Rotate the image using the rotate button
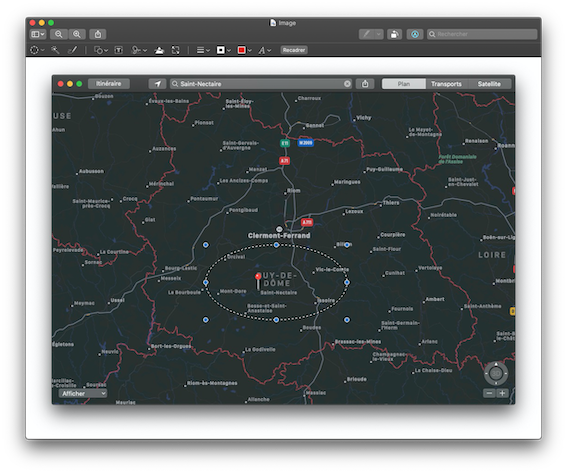Screen dimensions: 567x473 [x=394, y=34]
